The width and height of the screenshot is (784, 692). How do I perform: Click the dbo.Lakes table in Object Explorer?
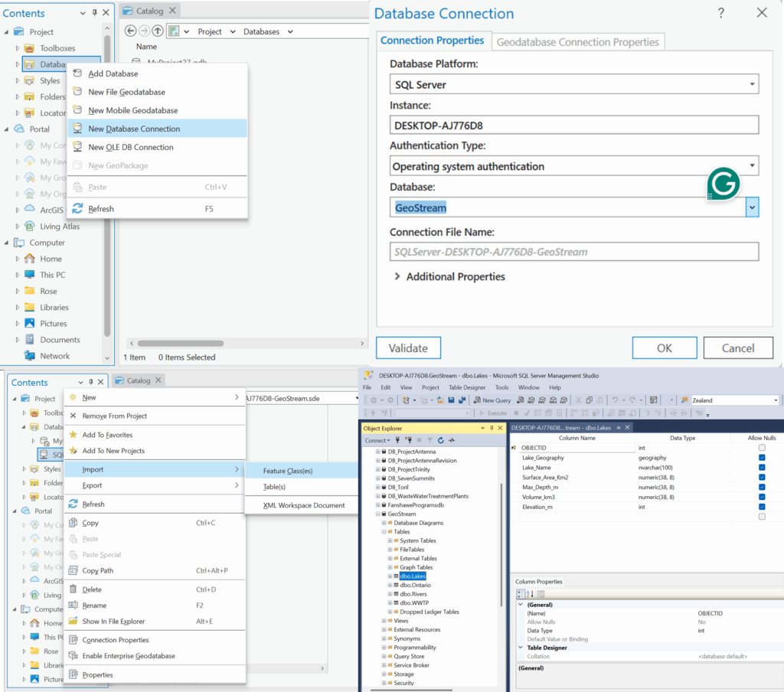tap(412, 576)
